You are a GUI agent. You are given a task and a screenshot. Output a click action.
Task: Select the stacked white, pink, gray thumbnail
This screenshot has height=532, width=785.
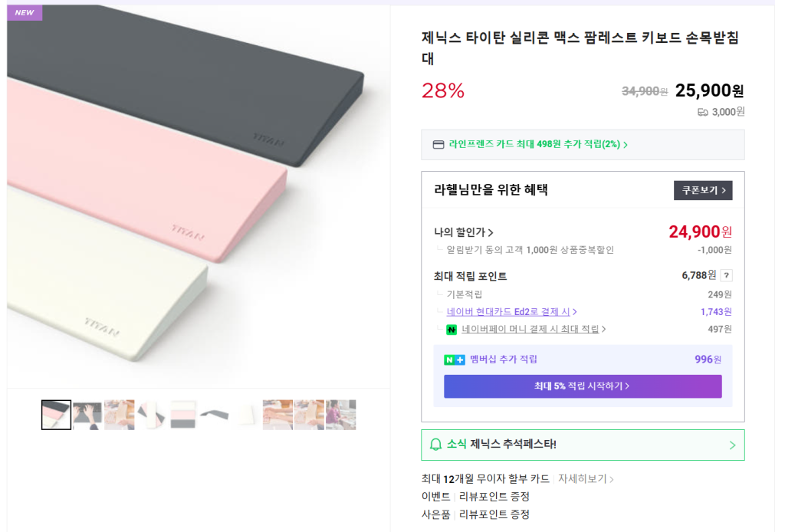click(183, 415)
